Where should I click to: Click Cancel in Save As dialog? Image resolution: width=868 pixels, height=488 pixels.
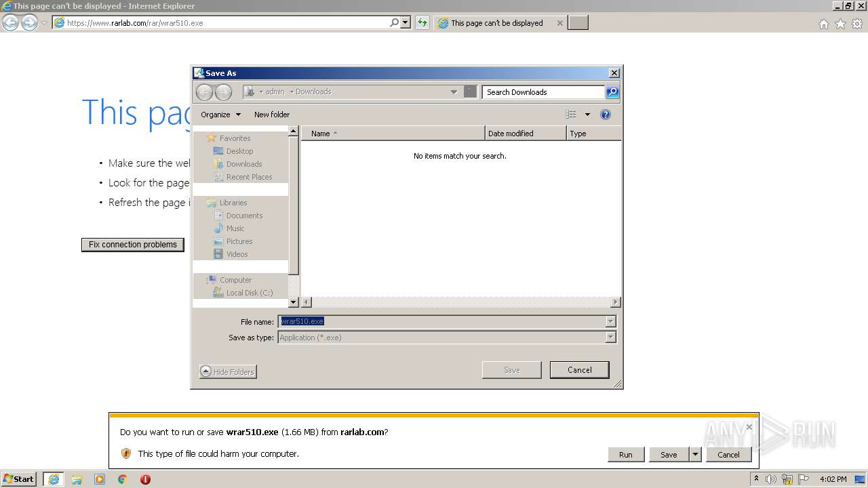pyautogui.click(x=579, y=370)
